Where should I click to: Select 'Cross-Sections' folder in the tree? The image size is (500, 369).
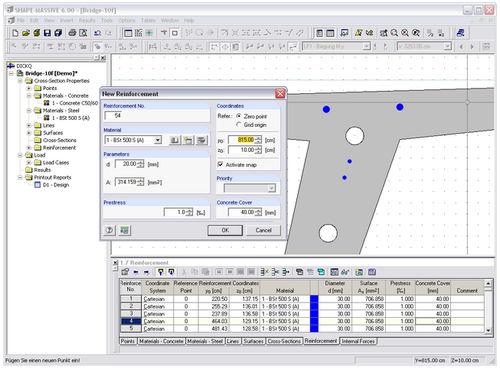[x=60, y=140]
